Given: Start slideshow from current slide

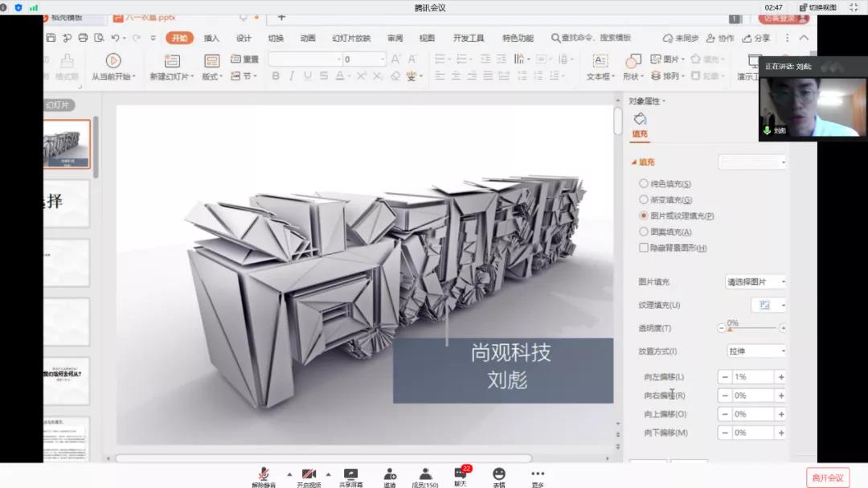Looking at the screenshot, I should click(x=113, y=61).
